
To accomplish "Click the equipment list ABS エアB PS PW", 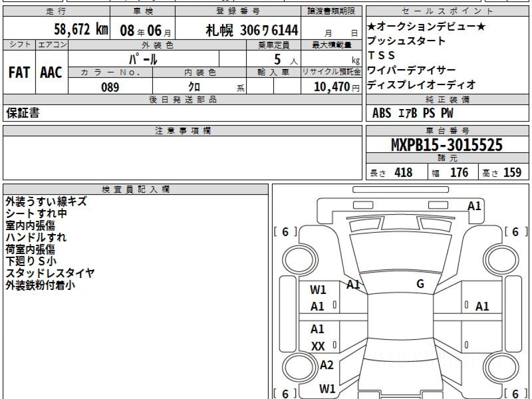I will tap(413, 113).
